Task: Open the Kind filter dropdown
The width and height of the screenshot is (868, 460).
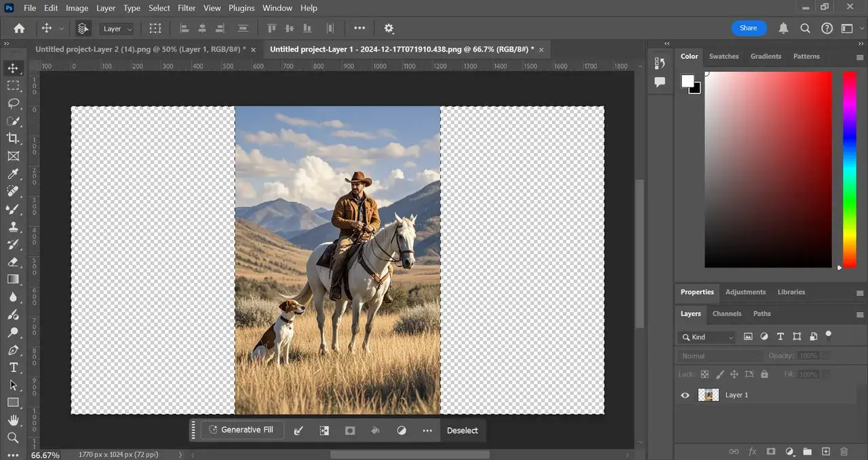Action: (707, 337)
